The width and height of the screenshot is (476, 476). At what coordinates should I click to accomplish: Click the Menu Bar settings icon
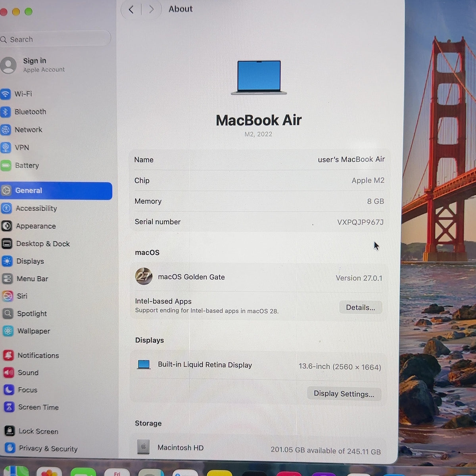point(8,278)
